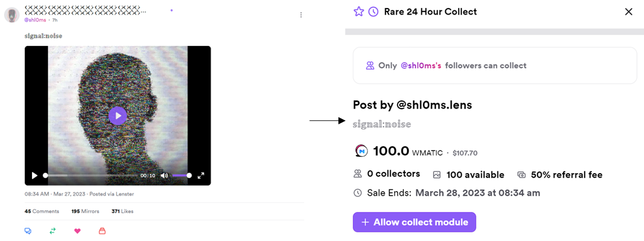Play the video with the purple center button

[x=117, y=116]
